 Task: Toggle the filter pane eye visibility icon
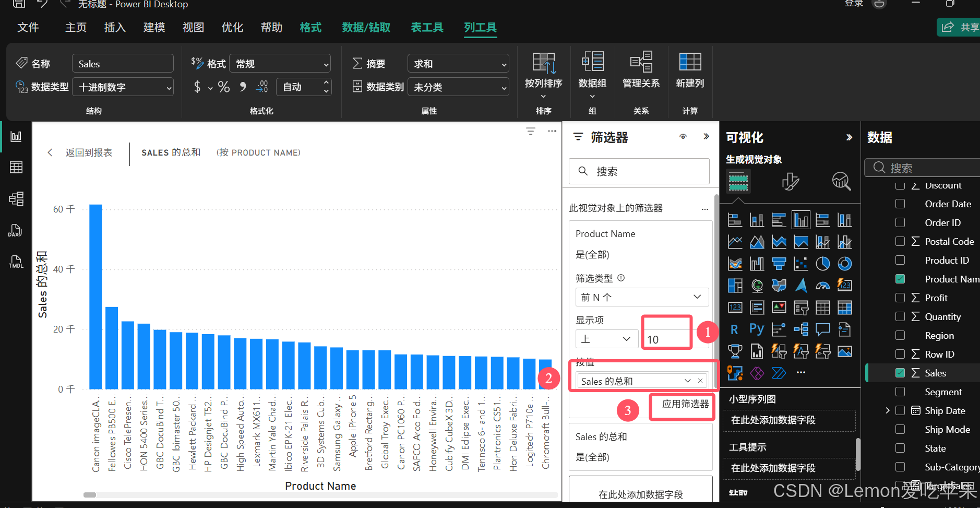(x=683, y=137)
